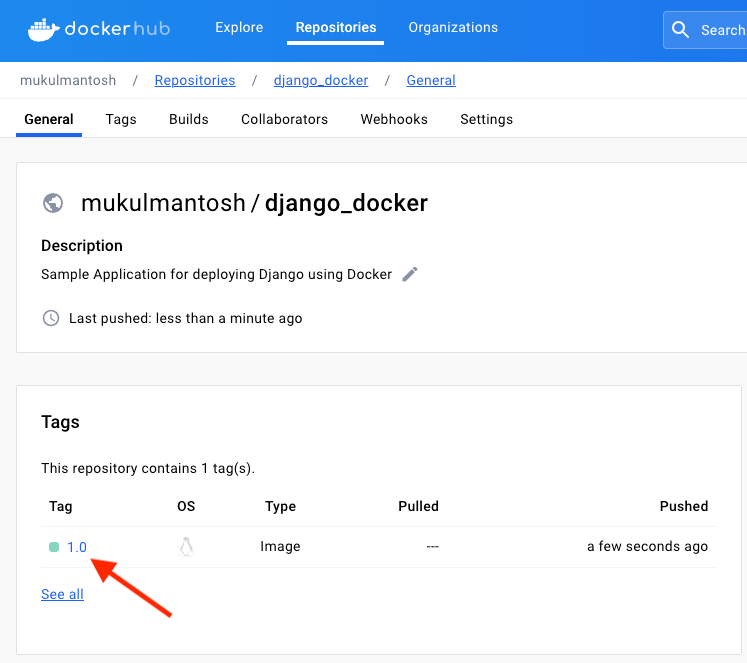Open the Collaborators tab

point(284,119)
